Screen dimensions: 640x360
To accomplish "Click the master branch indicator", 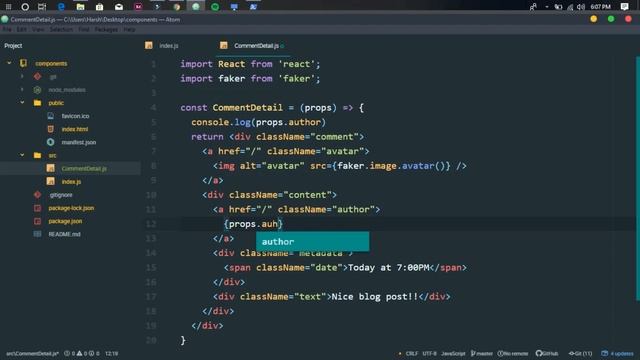I will (x=482, y=353).
